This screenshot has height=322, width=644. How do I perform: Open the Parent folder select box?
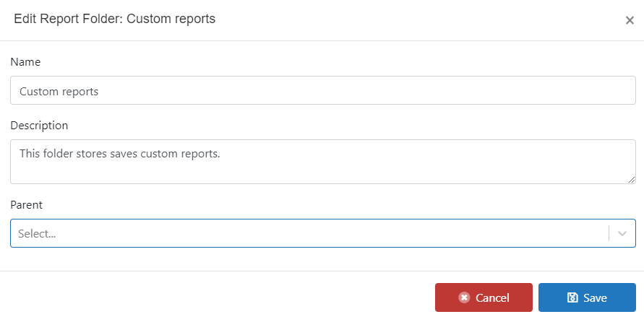pyautogui.click(x=323, y=233)
